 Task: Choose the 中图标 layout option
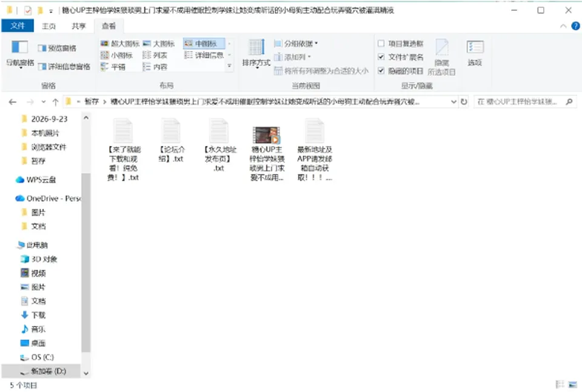[204, 44]
